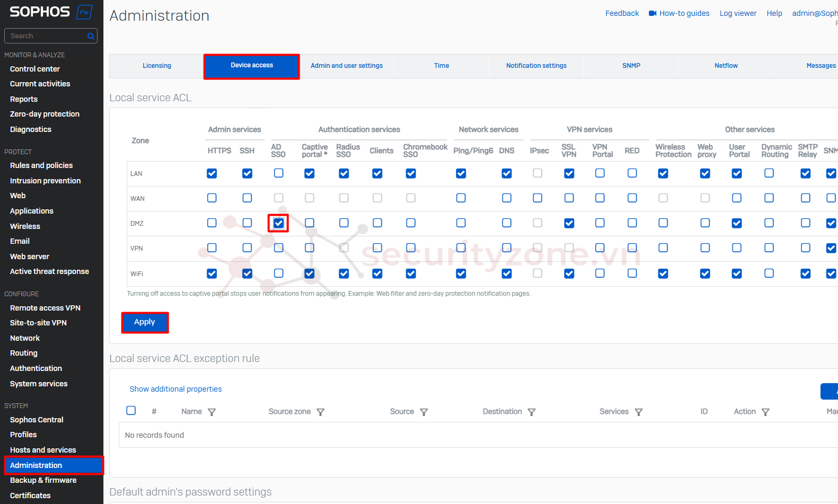The height and width of the screenshot is (504, 838).
Task: Open Reports in sidebar
Action: point(24,99)
